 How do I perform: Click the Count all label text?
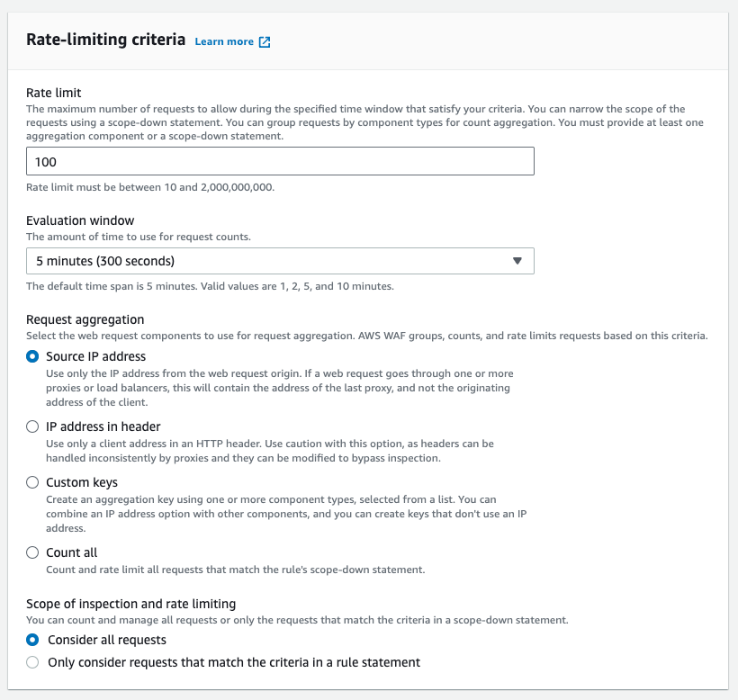[x=71, y=552]
